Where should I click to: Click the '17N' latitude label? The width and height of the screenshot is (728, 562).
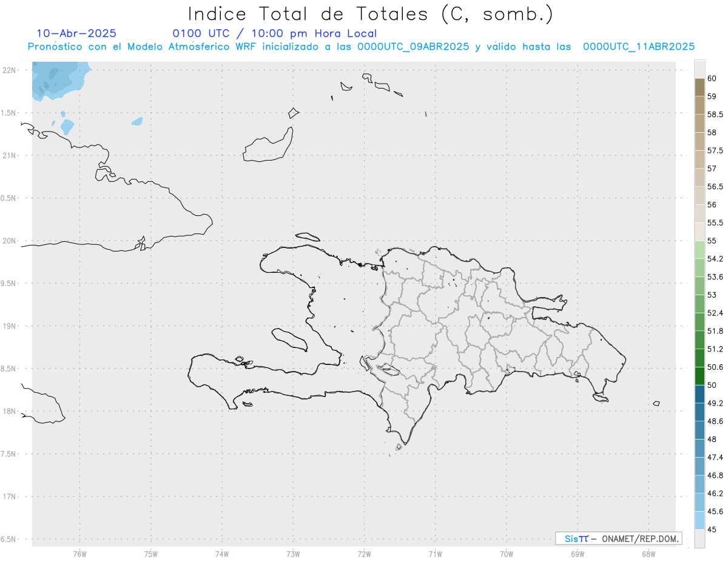point(9,497)
